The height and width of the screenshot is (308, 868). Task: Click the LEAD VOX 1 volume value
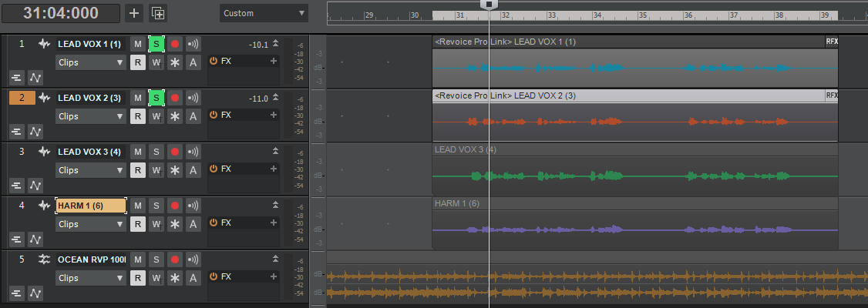(x=258, y=45)
